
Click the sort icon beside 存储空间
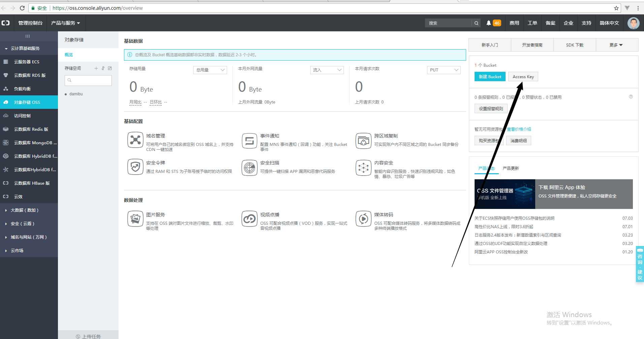[103, 68]
